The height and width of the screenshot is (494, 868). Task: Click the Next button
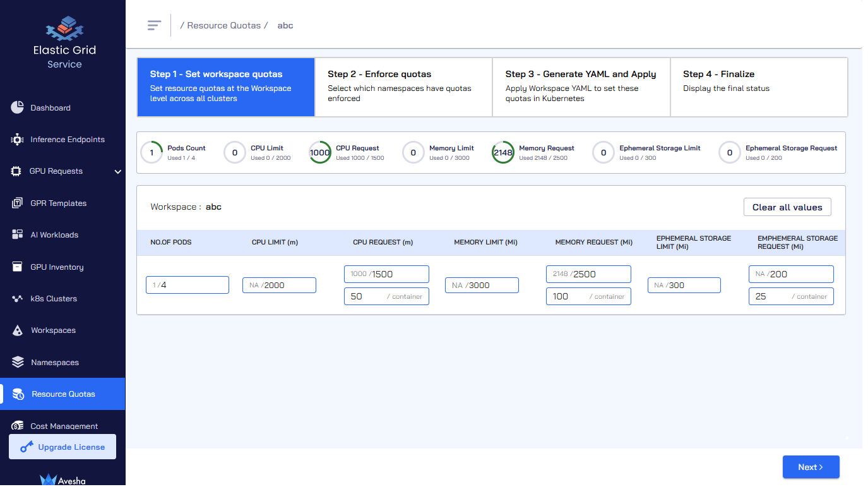tap(811, 467)
